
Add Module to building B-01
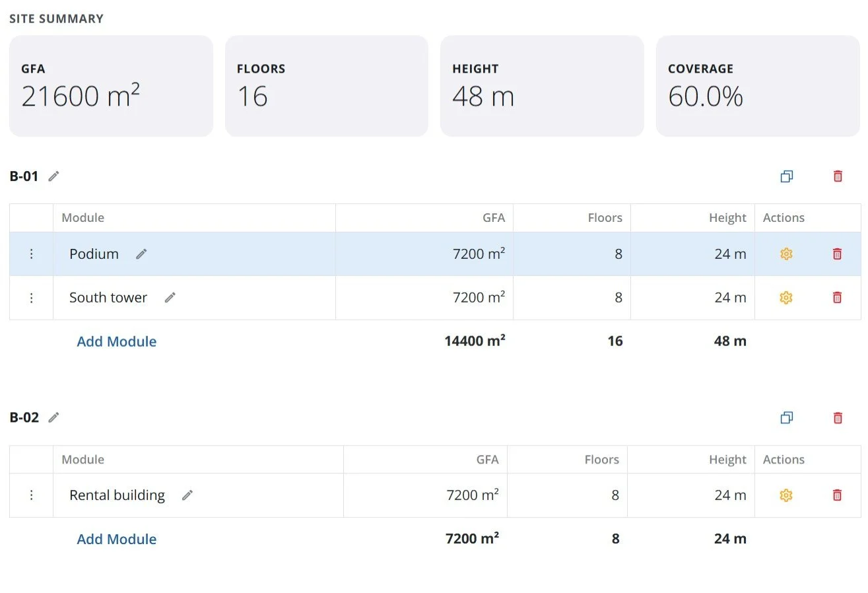117,341
